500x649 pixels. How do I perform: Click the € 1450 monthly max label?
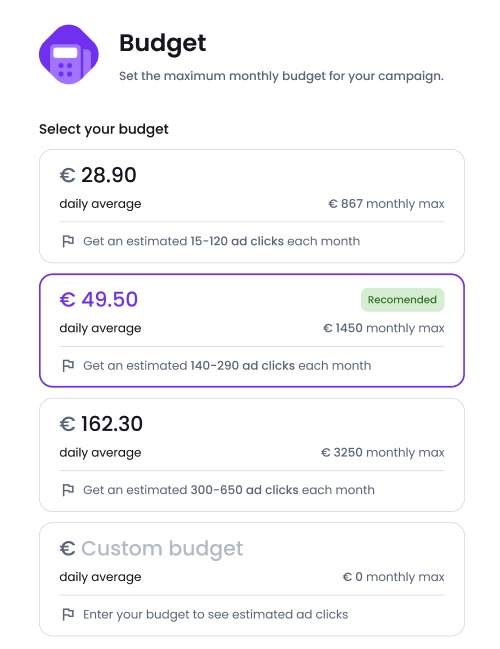coord(384,328)
